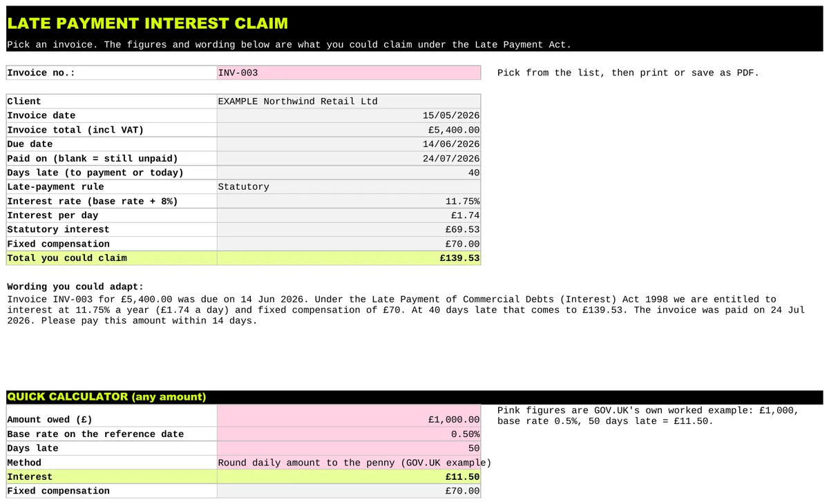Select the INV-003 invoice number cell
Viewport: 829px width, 504px height.
click(349, 72)
